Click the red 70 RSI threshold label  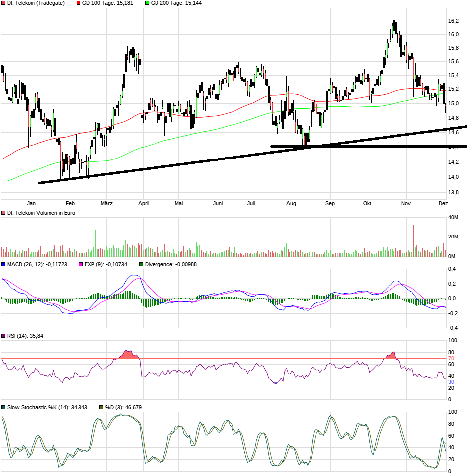coord(451,359)
